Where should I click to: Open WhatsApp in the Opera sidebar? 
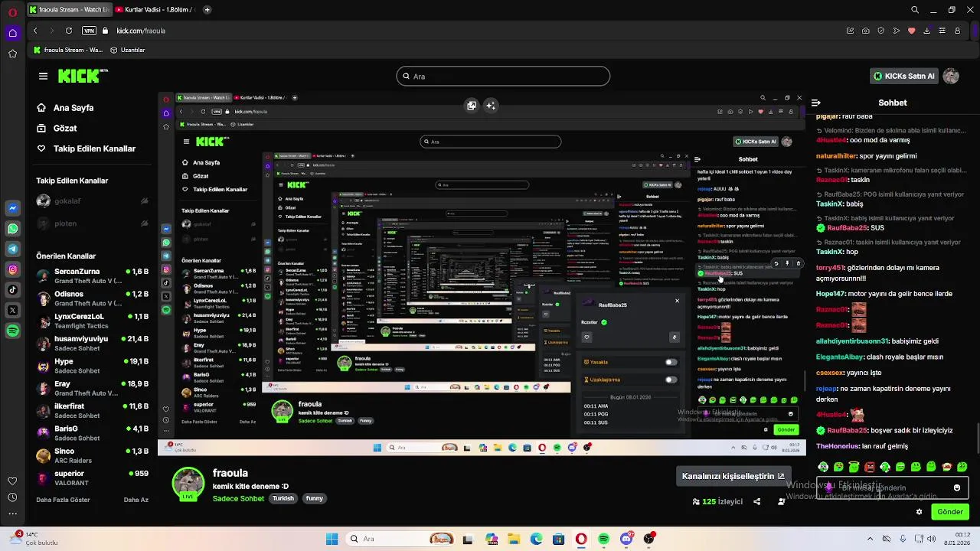[13, 229]
